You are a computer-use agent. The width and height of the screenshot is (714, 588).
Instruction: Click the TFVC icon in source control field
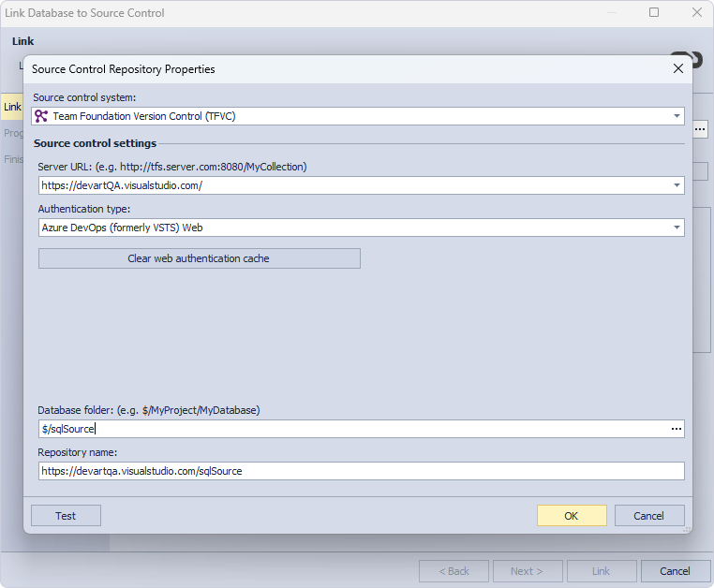41,116
